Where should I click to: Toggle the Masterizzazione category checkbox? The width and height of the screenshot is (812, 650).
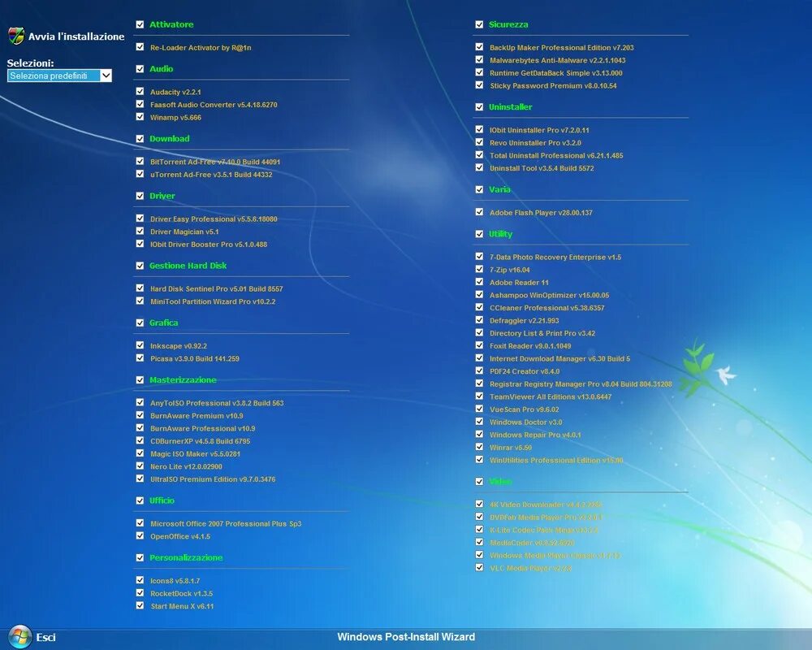click(x=140, y=380)
